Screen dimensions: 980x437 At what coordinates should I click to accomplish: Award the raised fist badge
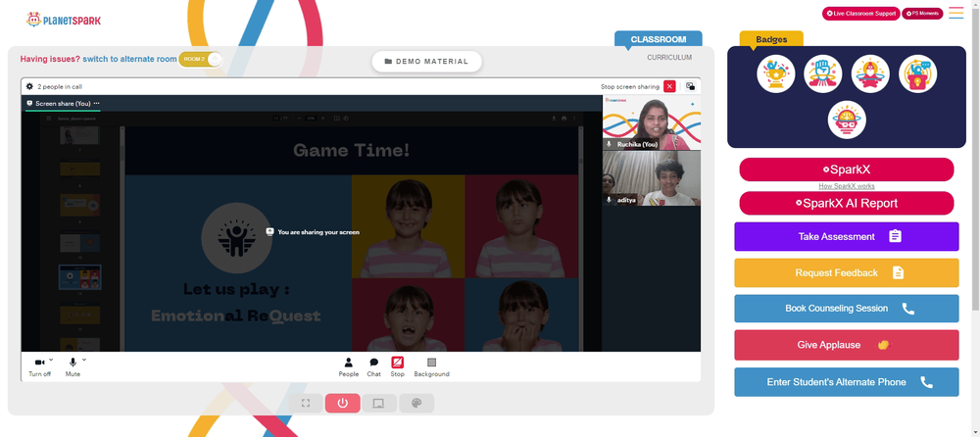point(823,73)
